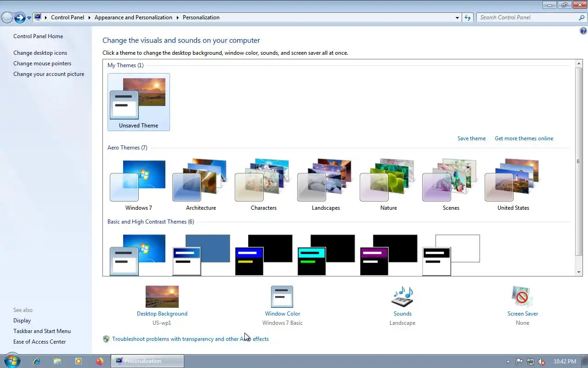Open Ease of Access Center link
The width and height of the screenshot is (588, 368).
(x=40, y=342)
